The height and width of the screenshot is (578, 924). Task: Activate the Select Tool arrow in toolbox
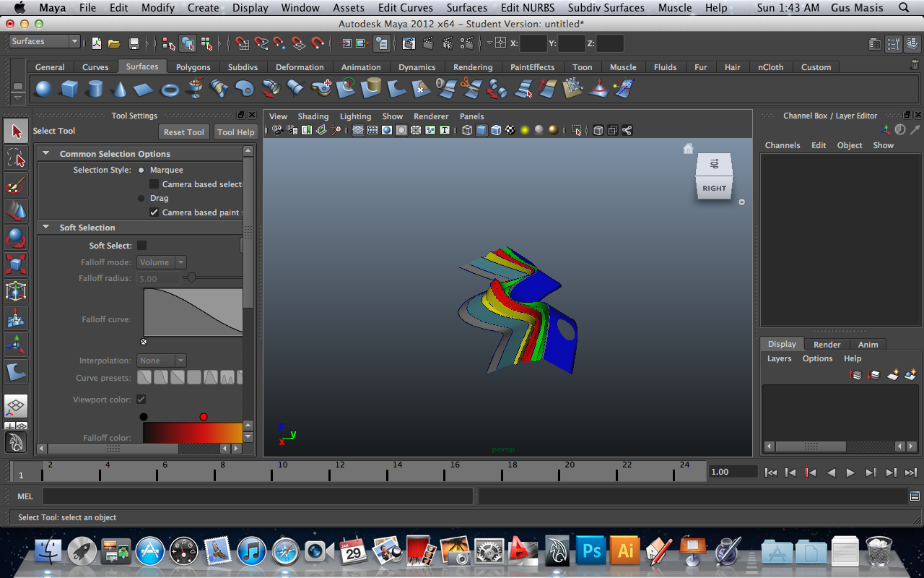[16, 131]
